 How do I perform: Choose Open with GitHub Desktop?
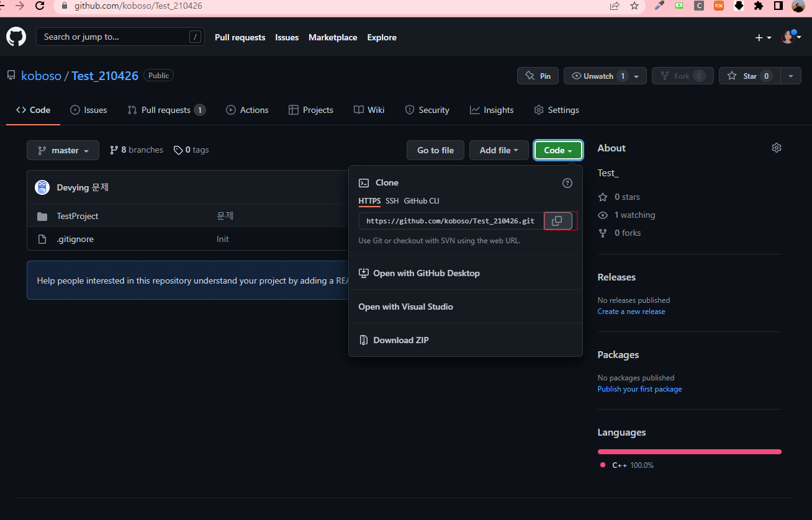click(466, 273)
